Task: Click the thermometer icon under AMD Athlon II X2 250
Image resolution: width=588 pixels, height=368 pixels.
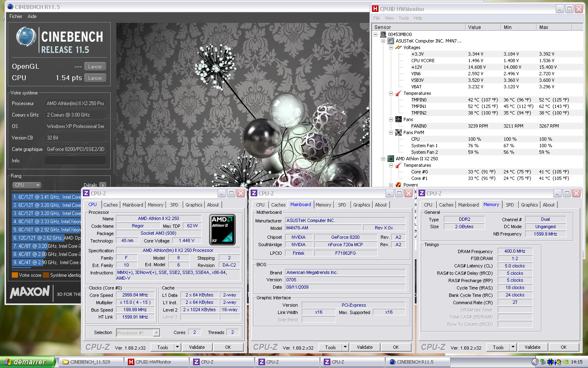Action: (x=398, y=165)
